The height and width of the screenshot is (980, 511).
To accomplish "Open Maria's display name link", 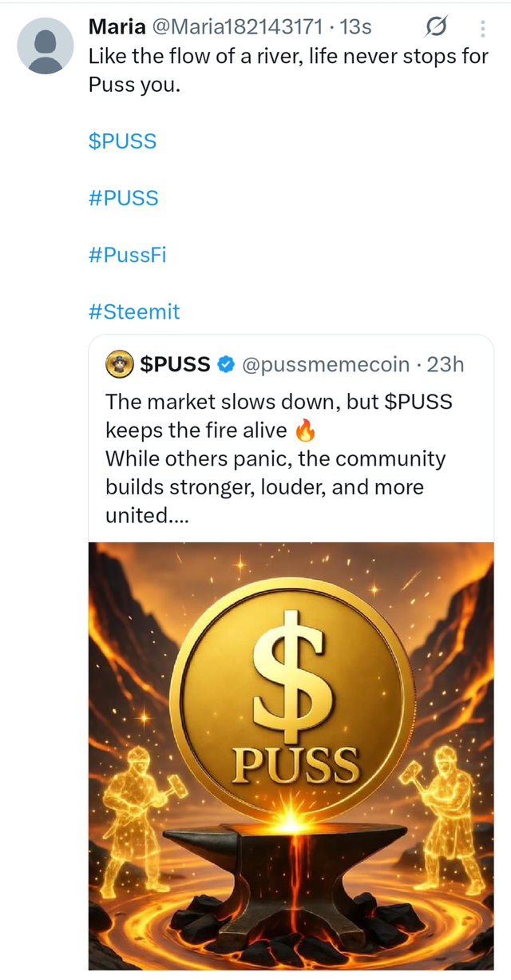I will [x=117, y=27].
